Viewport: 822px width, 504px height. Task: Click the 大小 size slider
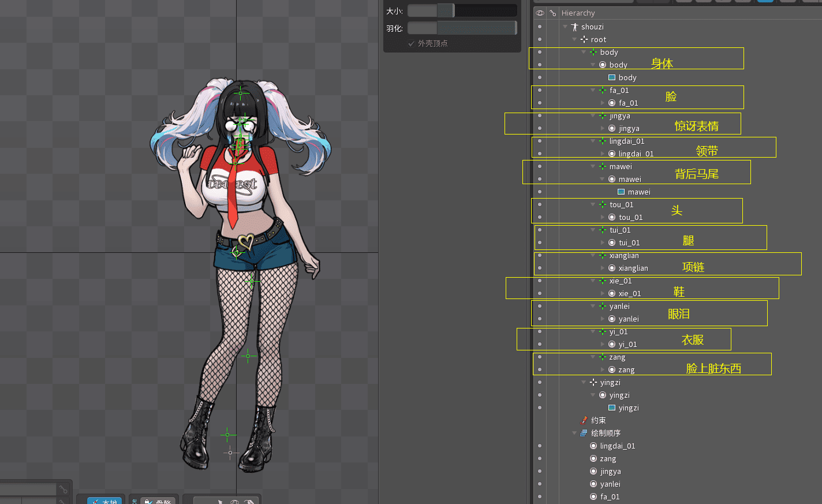tap(462, 11)
